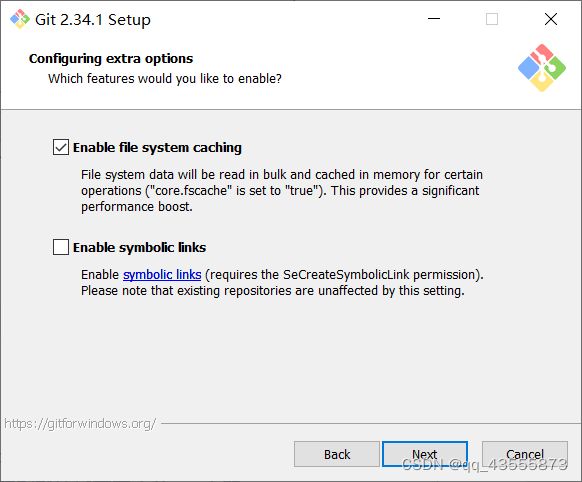Click the disabled maximize window button

pyautogui.click(x=492, y=19)
